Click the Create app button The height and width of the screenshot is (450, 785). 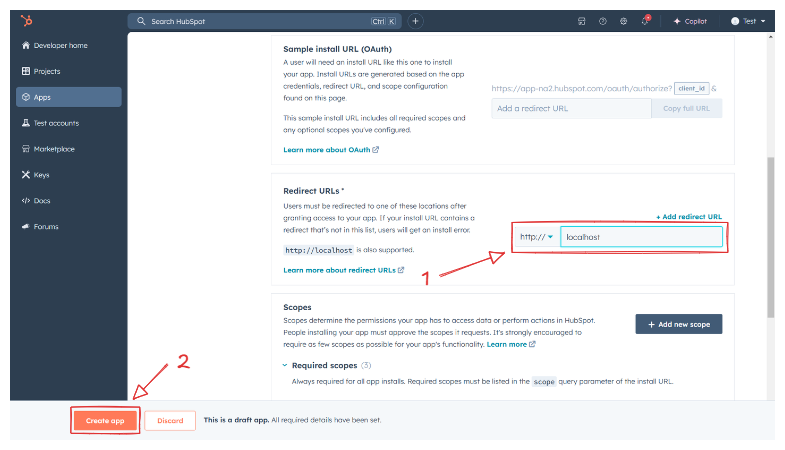click(105, 420)
